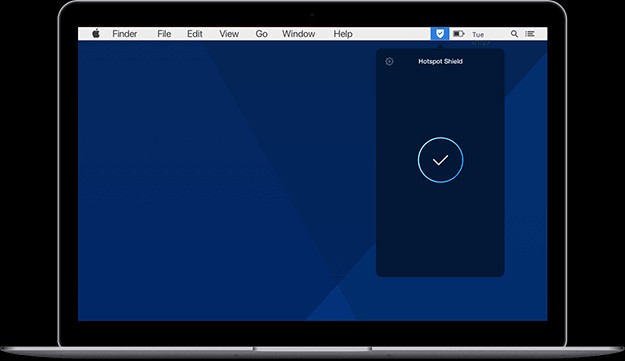Click the Hotspot Shield menu bar icon
Image resolution: width=625 pixels, height=361 pixels.
pos(440,34)
